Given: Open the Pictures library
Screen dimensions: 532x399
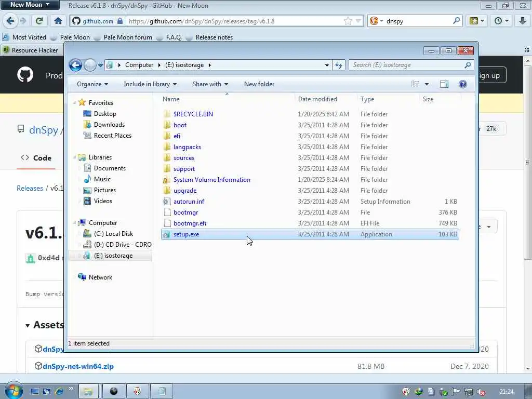Looking at the screenshot, I should coord(105,190).
